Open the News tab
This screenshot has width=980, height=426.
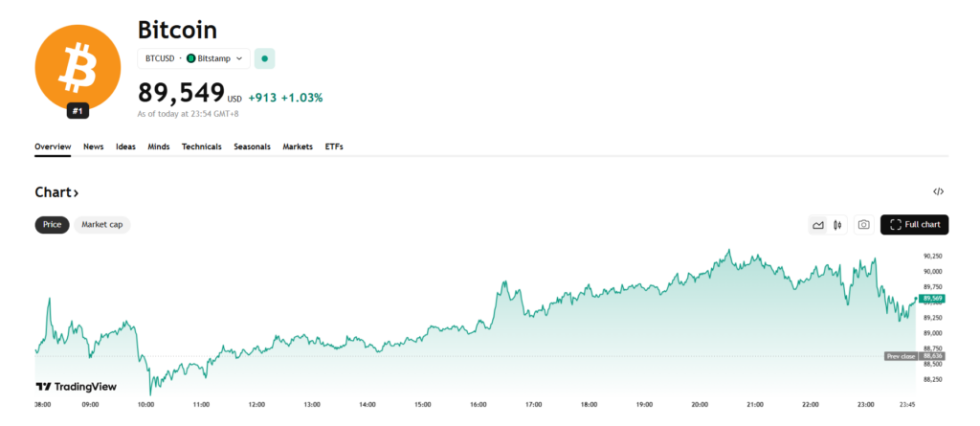94,146
